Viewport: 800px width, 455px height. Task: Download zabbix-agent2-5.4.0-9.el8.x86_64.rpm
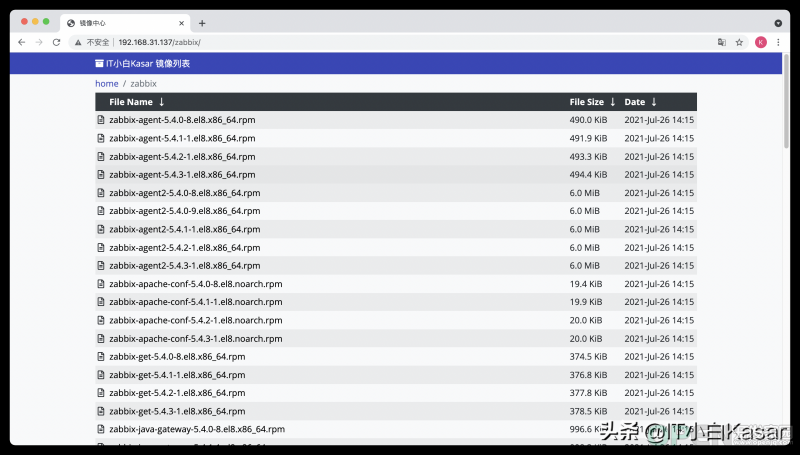pyautogui.click(x=185, y=211)
